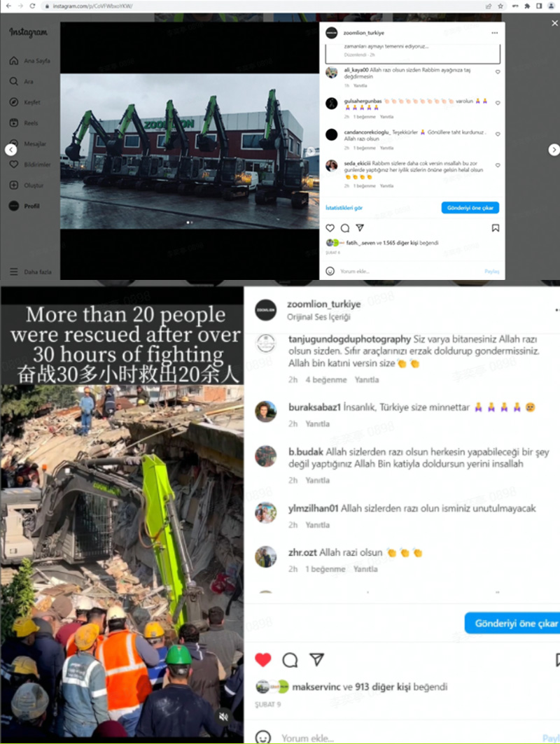
Task: Click the carousel dots indicator on the photo
Action: coord(190,222)
